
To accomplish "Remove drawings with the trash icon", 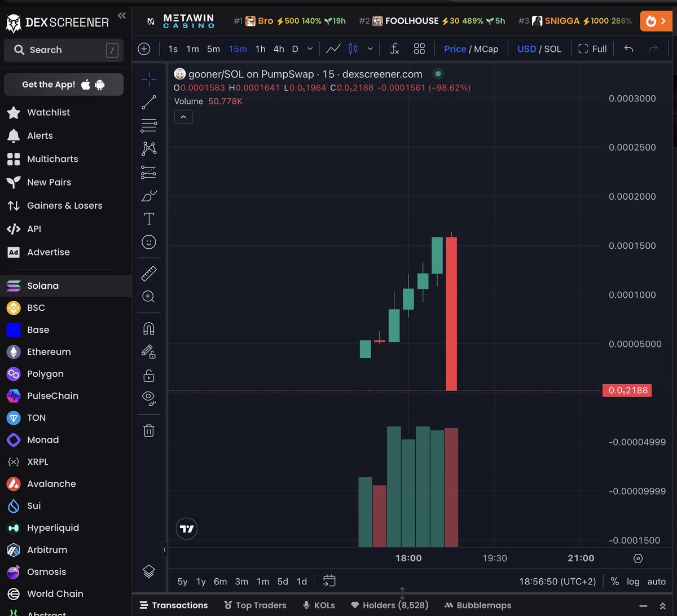I will pyautogui.click(x=149, y=431).
